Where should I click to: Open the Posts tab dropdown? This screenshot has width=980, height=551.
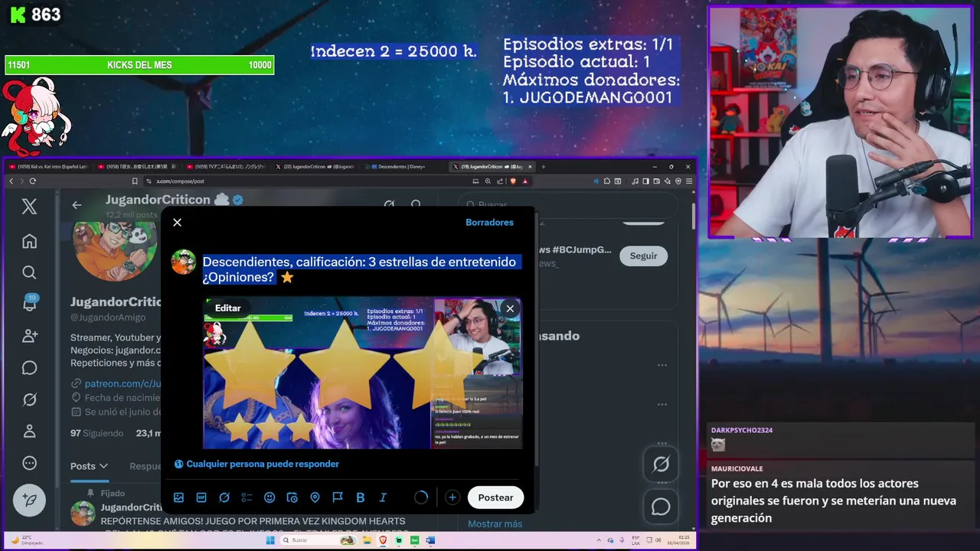(89, 466)
